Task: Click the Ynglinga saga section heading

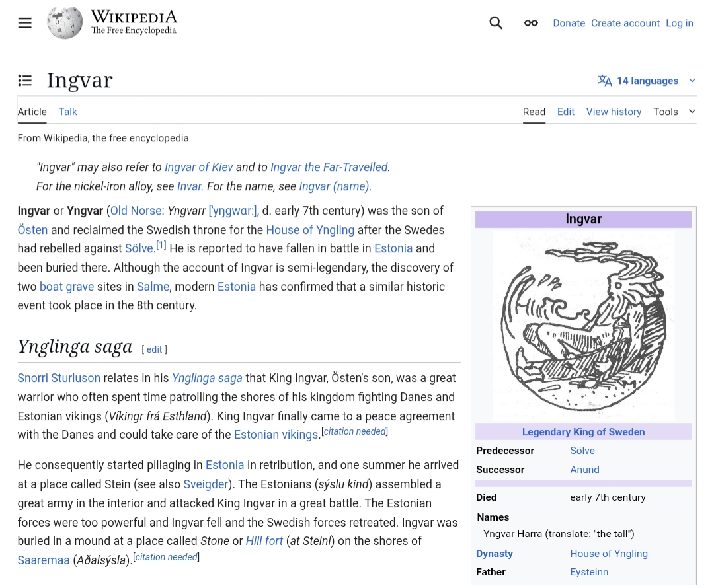Action: pyautogui.click(x=75, y=347)
